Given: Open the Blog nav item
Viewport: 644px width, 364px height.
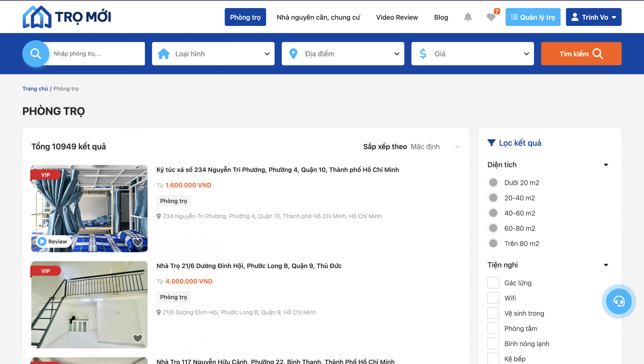Looking at the screenshot, I should click(x=441, y=17).
